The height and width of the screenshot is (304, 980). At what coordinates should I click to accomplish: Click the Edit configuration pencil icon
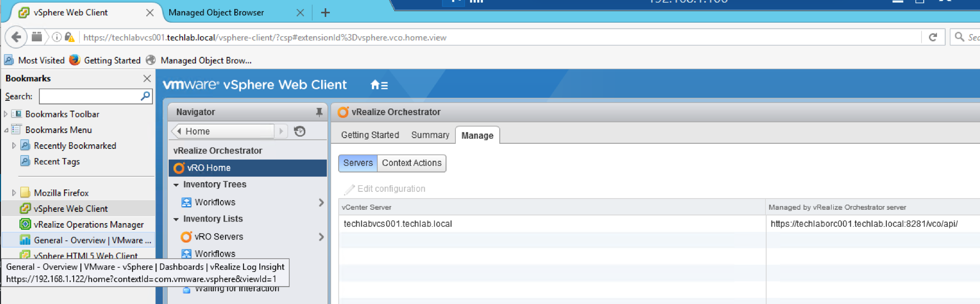349,189
